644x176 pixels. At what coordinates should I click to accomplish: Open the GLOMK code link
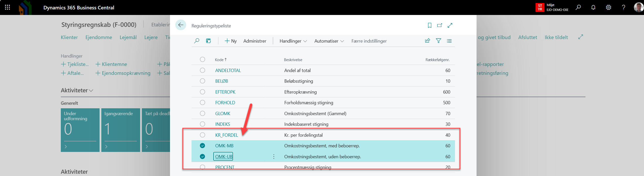click(x=223, y=114)
